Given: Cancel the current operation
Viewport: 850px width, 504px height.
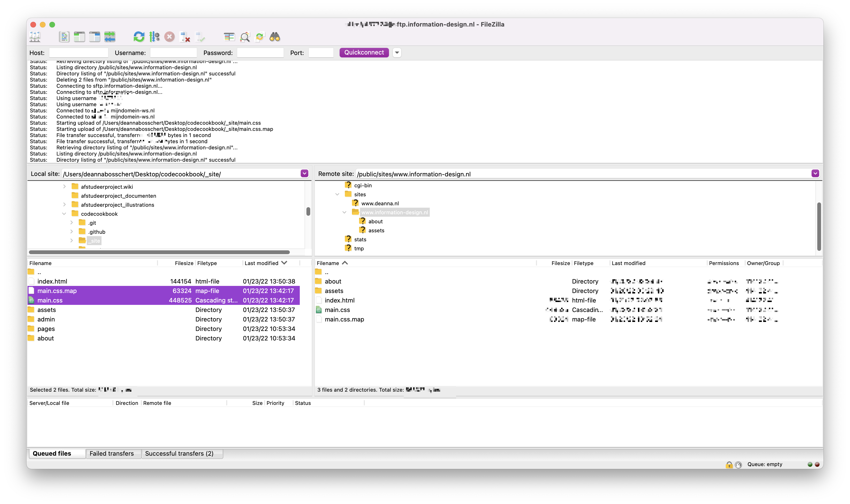Looking at the screenshot, I should (x=170, y=37).
